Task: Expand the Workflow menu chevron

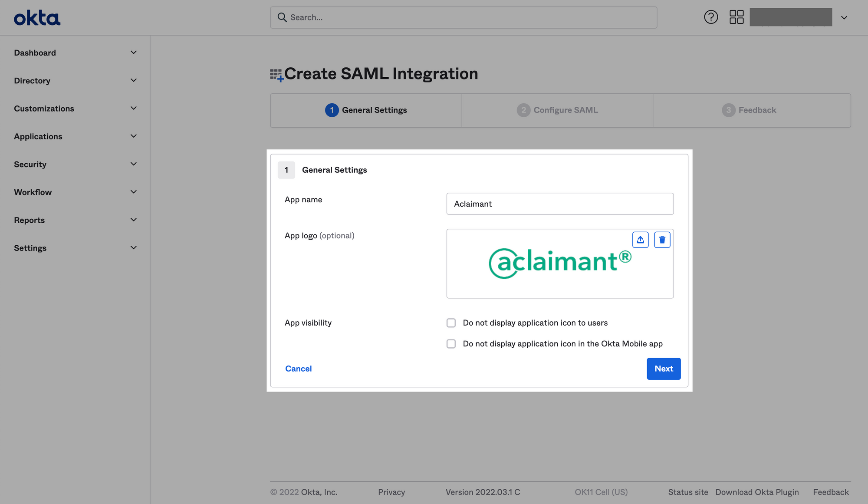Action: pyautogui.click(x=134, y=192)
